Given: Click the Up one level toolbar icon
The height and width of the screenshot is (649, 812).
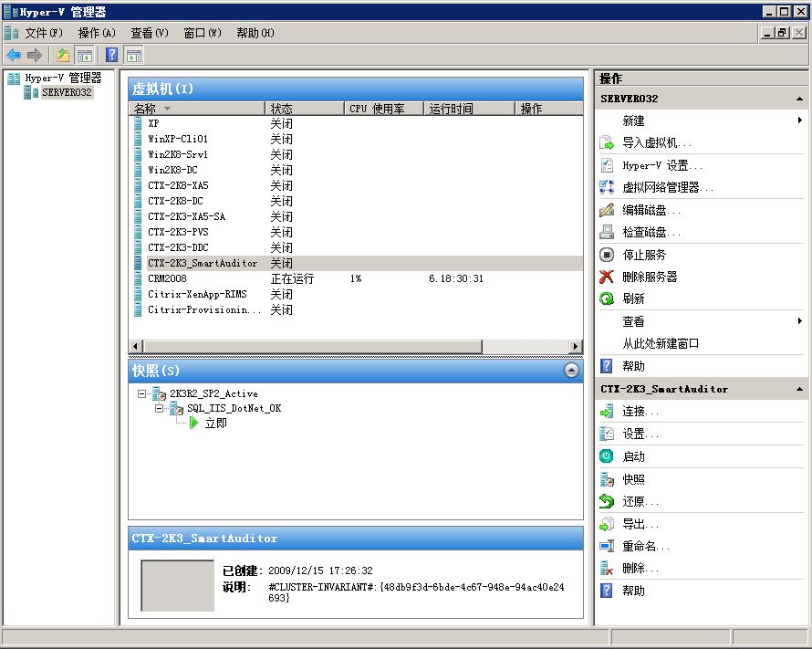Looking at the screenshot, I should 63,55.
